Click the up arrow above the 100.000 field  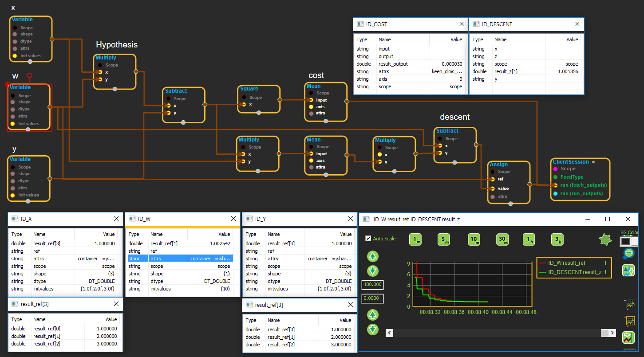pos(372,256)
